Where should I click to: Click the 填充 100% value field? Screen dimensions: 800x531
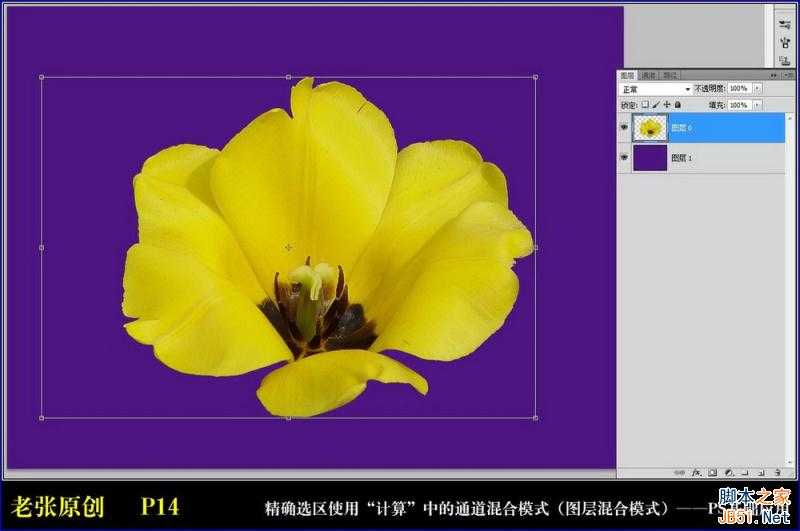coord(739,105)
